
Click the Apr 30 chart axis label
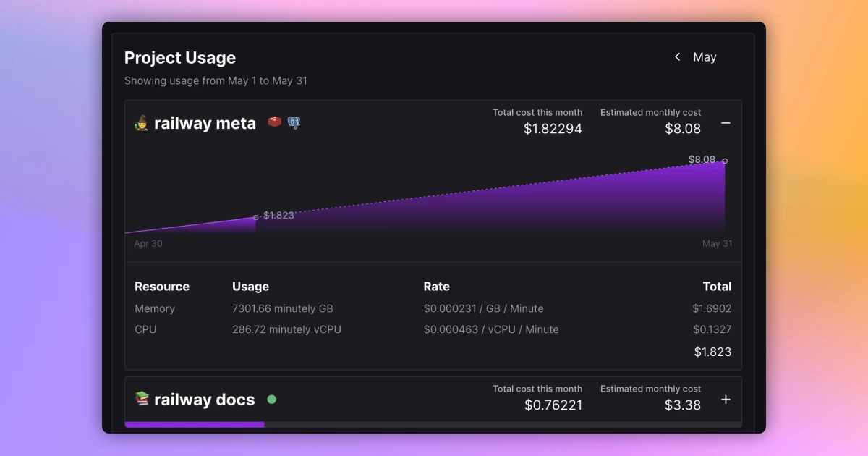pyautogui.click(x=148, y=243)
